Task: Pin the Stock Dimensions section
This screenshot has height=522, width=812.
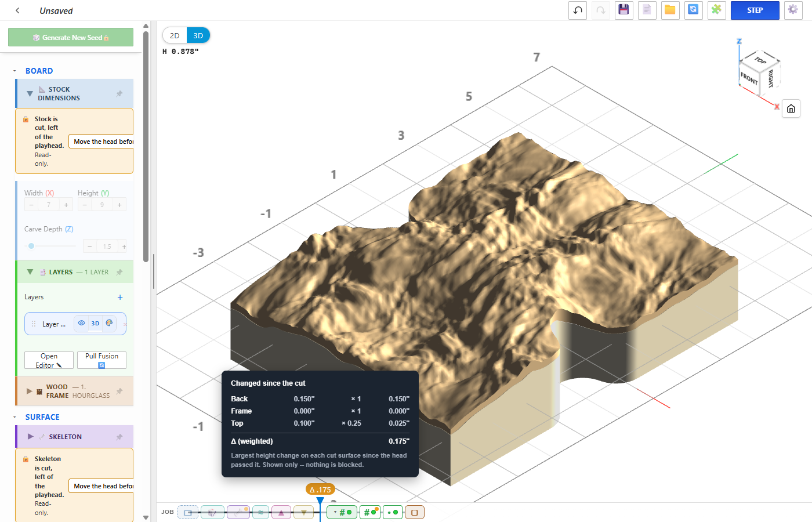Action: coord(119,93)
